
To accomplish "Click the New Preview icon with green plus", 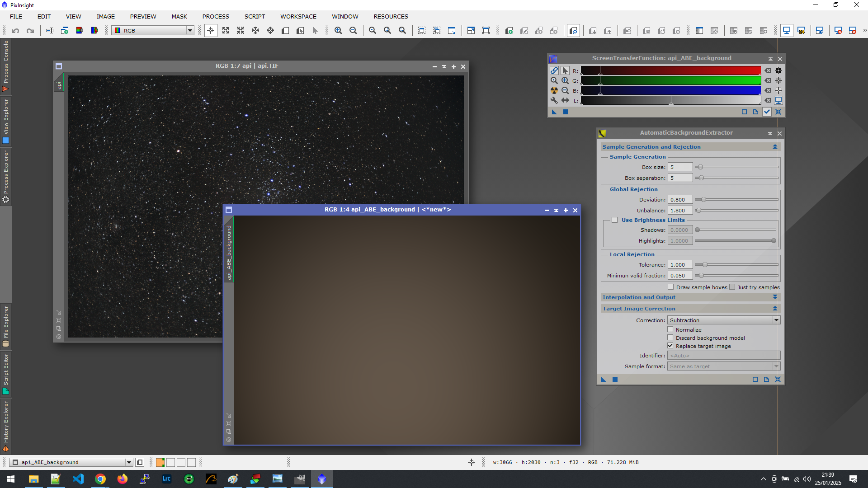I will [509, 31].
